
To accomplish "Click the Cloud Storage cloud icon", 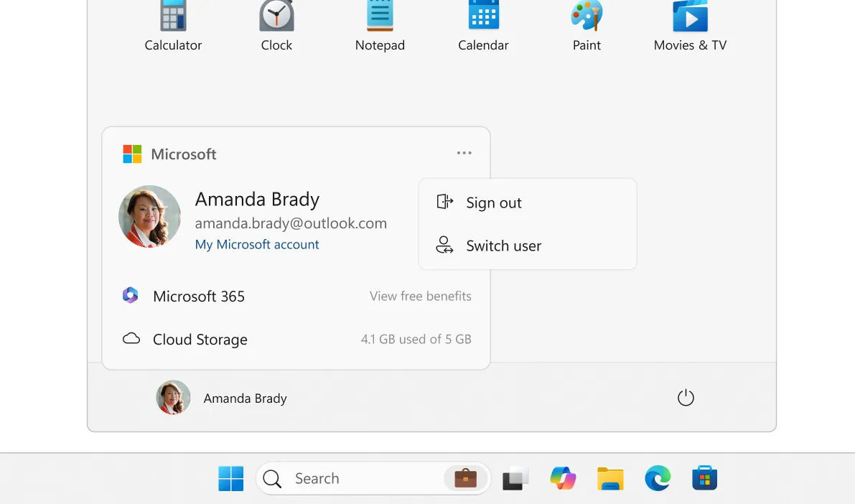I will [131, 339].
